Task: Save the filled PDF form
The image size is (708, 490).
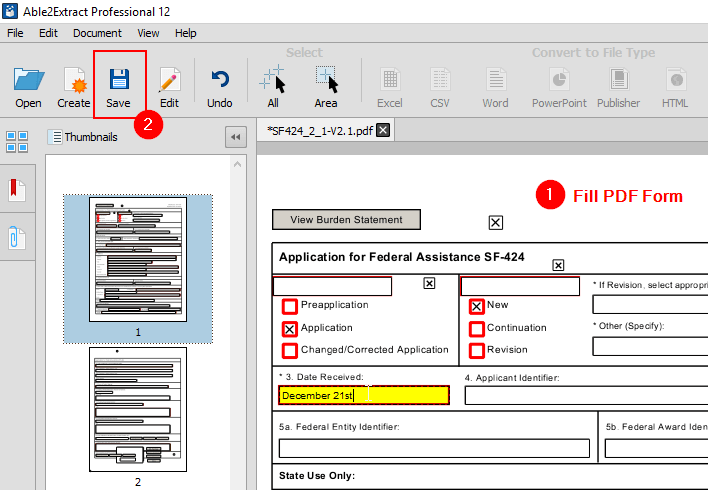Action: [118, 88]
